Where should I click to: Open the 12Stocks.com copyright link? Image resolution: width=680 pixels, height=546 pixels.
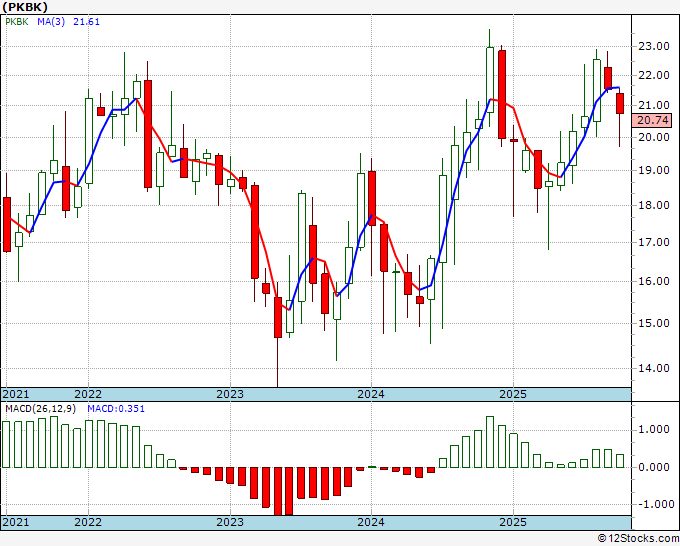(x=638, y=539)
